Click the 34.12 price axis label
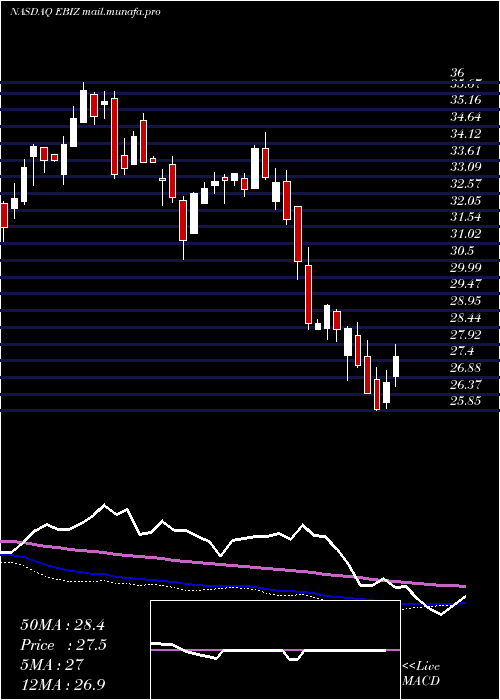Viewport: 500px width, 700px height. pyautogui.click(x=466, y=134)
